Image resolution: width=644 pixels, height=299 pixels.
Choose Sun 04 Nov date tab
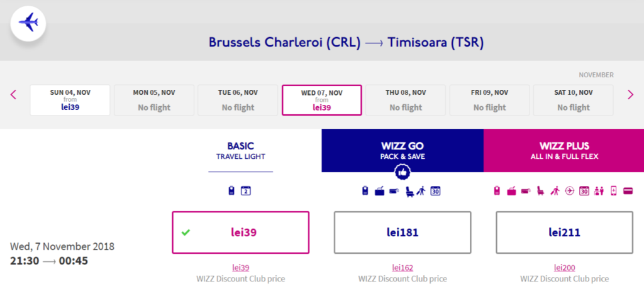(70, 100)
